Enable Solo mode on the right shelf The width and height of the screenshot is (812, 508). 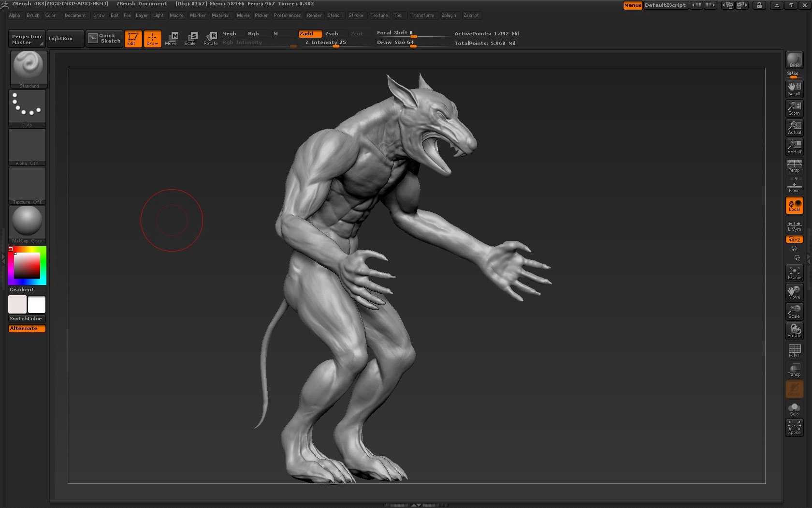pyautogui.click(x=794, y=409)
